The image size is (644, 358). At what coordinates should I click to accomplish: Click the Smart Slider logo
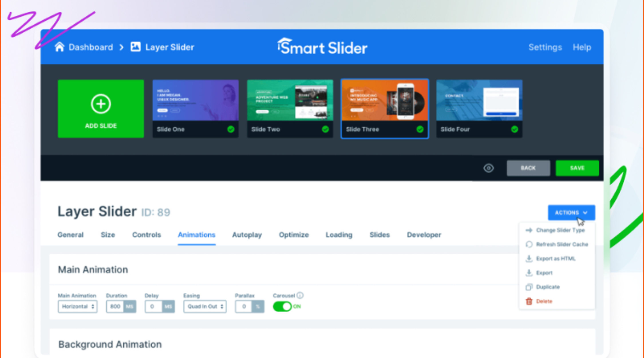click(322, 46)
